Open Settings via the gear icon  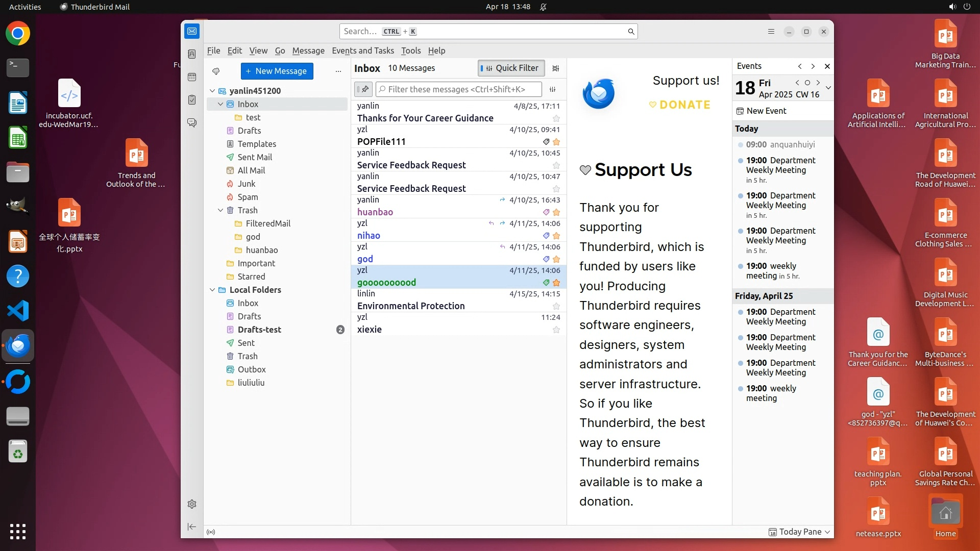192,504
